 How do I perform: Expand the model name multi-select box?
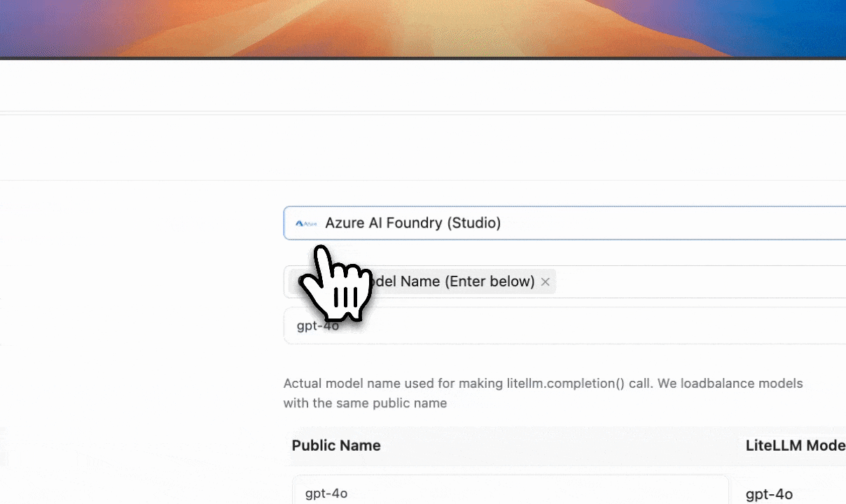click(x=700, y=281)
